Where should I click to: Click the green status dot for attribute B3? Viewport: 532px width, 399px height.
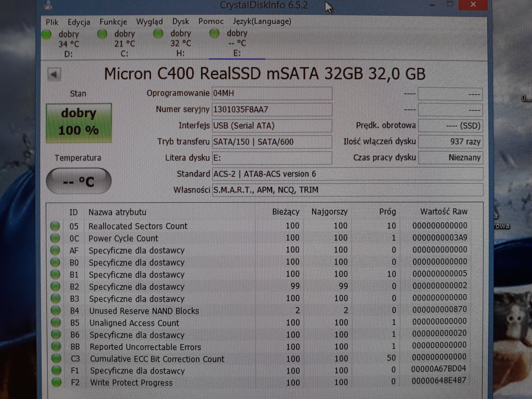click(x=56, y=298)
